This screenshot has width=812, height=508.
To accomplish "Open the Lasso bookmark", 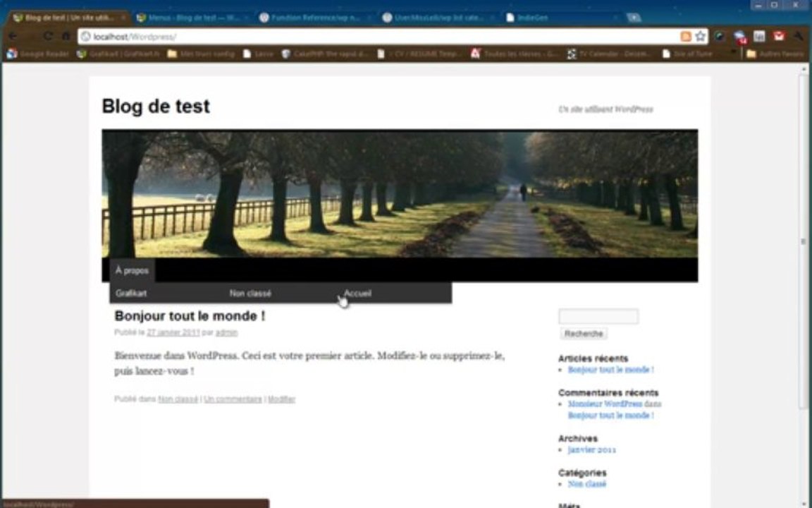I will [259, 54].
